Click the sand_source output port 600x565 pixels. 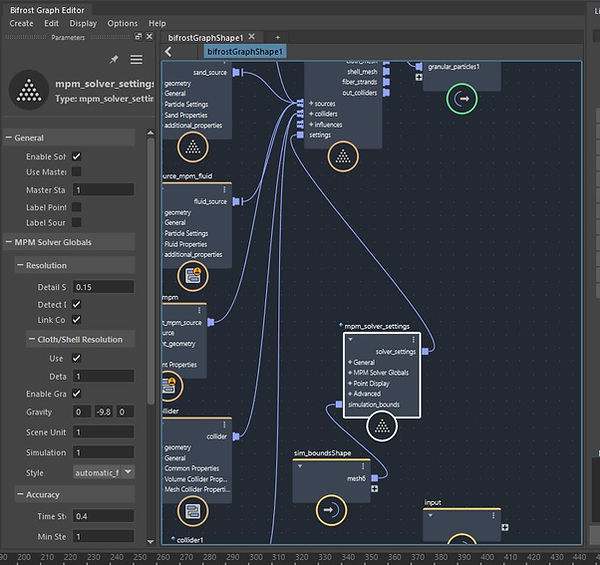point(236,72)
